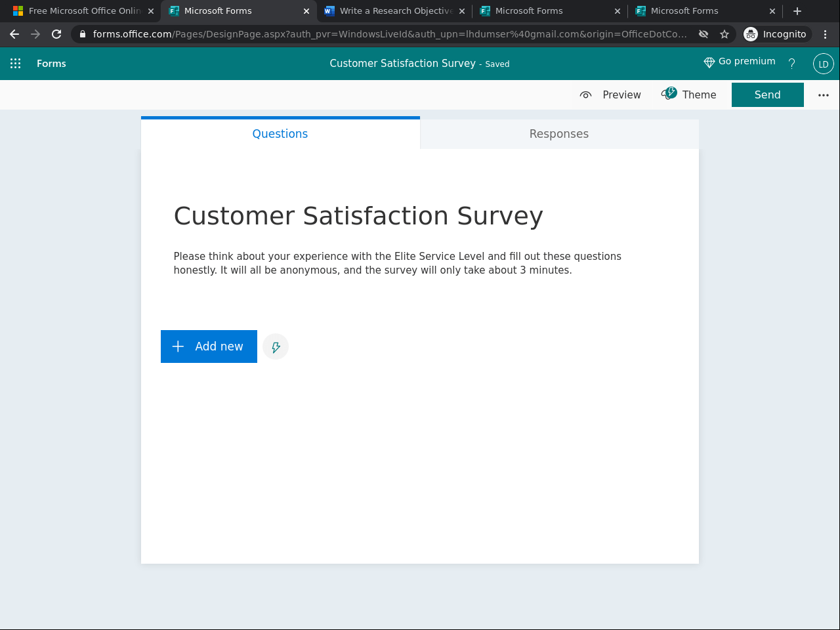Open the Forms home link
Viewport: 840px width, 630px height.
coord(51,63)
